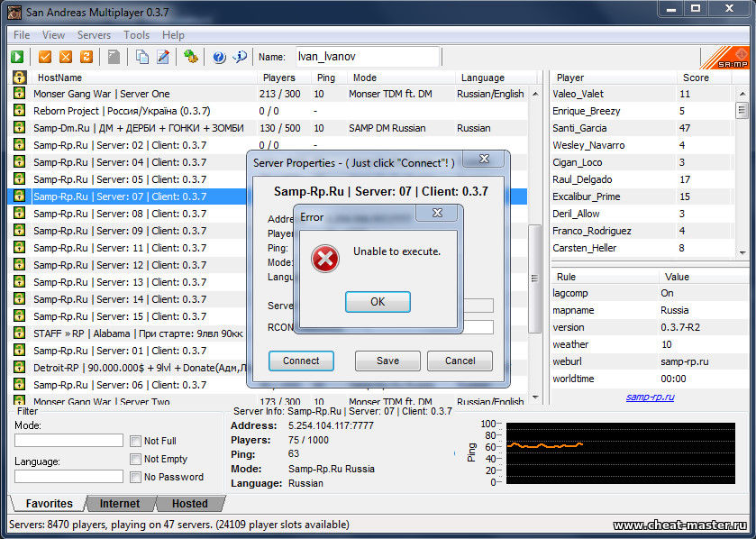Open the Servers menu
The height and width of the screenshot is (539, 756).
[94, 35]
